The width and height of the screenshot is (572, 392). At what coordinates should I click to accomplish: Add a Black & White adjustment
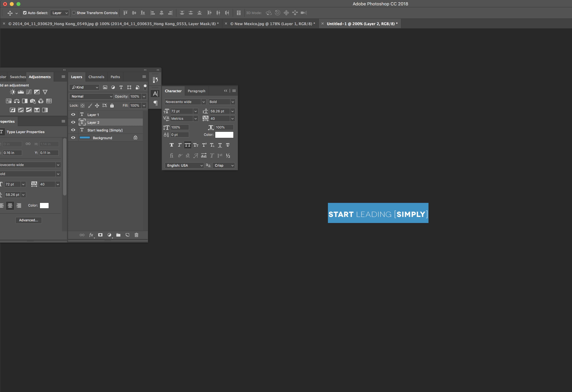tap(25, 101)
